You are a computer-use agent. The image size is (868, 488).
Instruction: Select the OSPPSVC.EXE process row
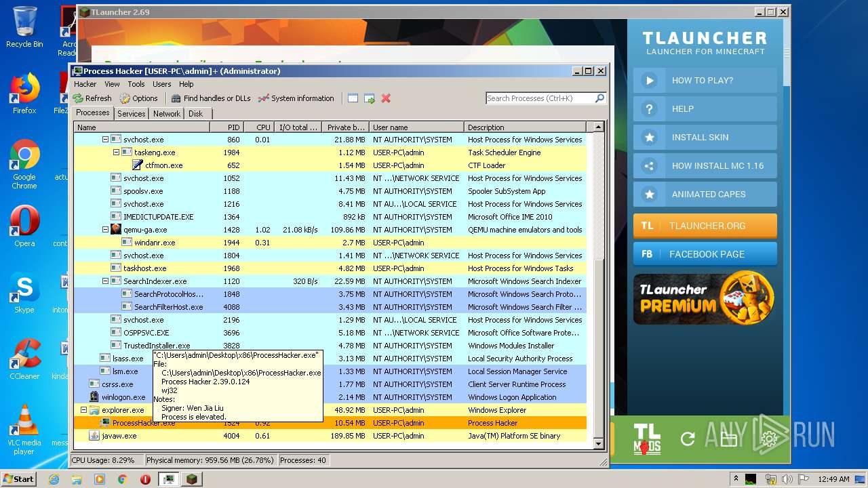[330, 333]
